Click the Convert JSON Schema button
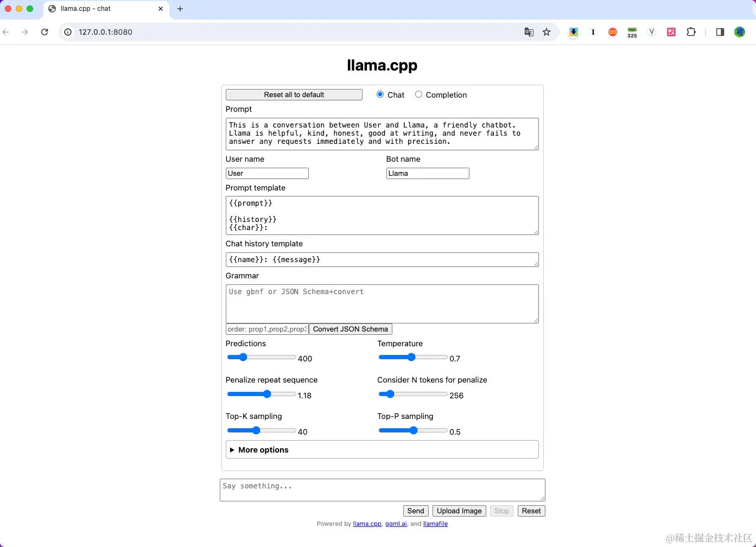The height and width of the screenshot is (547, 756). (x=351, y=329)
